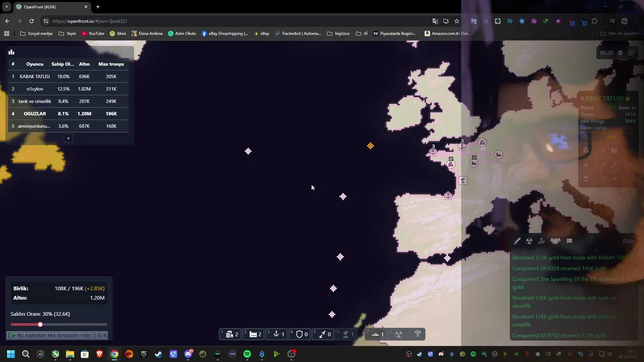Open AI bookmark folder
The image size is (644, 362).
pos(362,34)
